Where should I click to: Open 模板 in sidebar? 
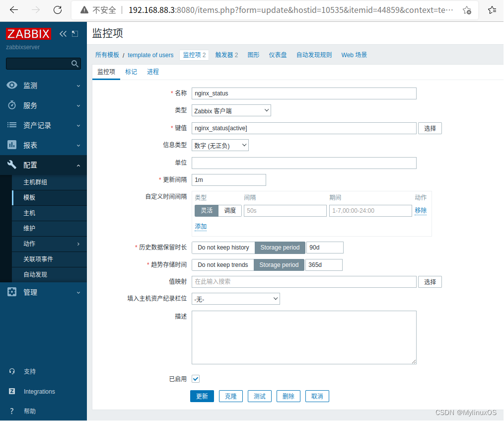click(50, 197)
